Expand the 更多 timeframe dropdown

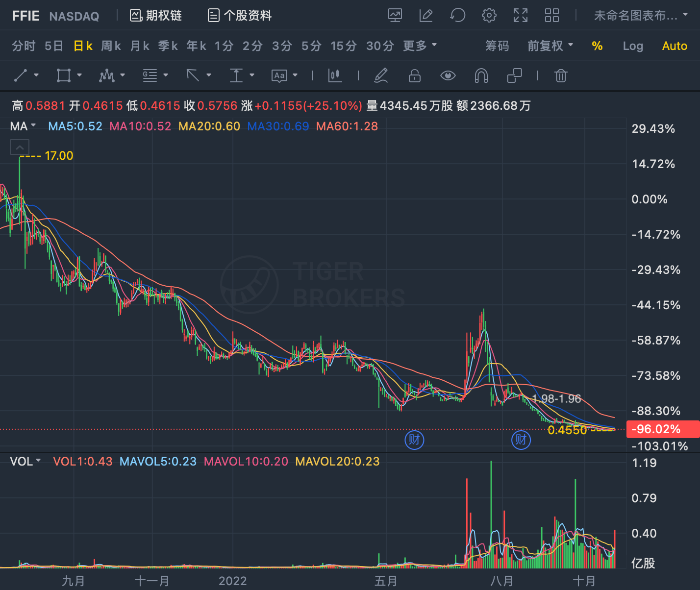tap(420, 46)
